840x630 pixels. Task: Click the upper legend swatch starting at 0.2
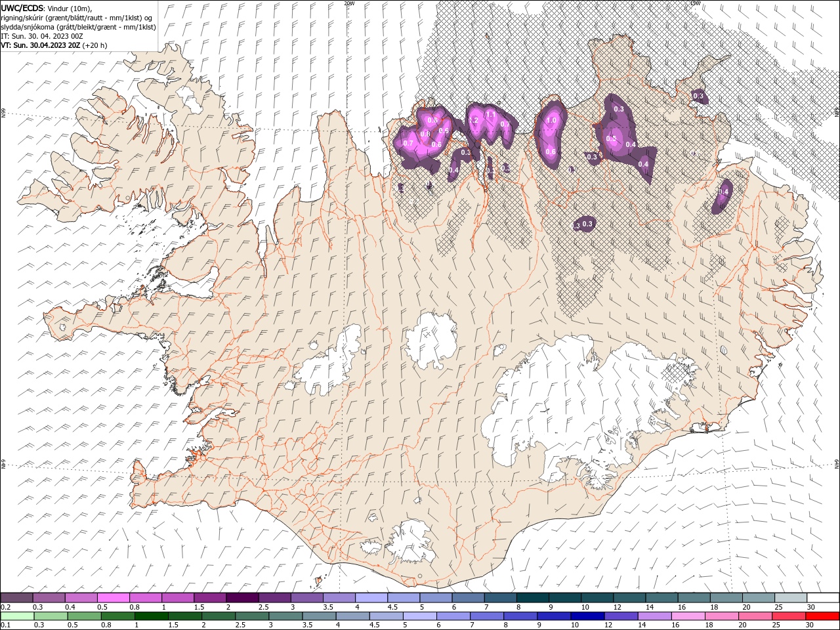pos(17,598)
